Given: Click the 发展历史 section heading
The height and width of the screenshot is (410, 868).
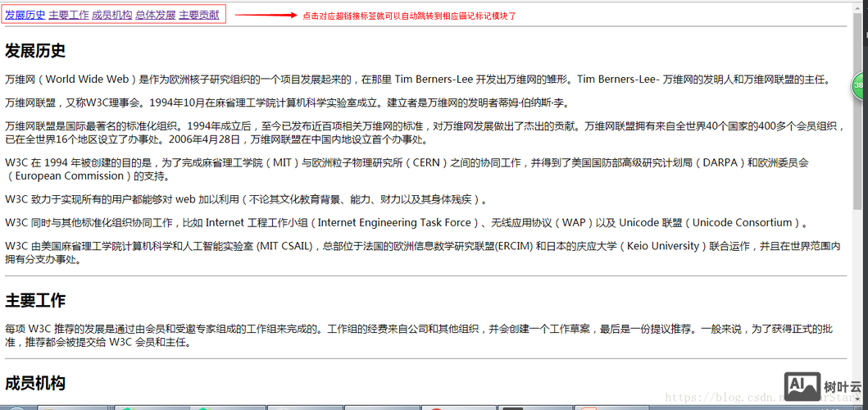Looking at the screenshot, I should click(35, 51).
